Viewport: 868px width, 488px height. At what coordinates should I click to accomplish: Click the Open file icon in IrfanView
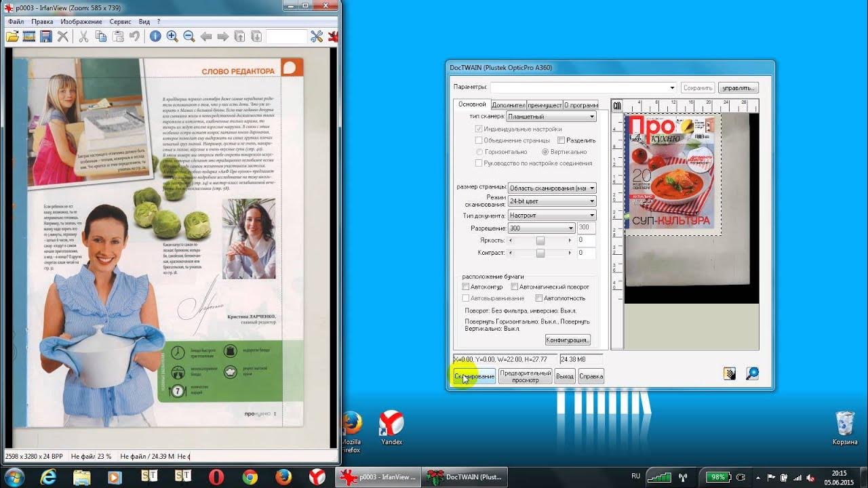(x=12, y=37)
